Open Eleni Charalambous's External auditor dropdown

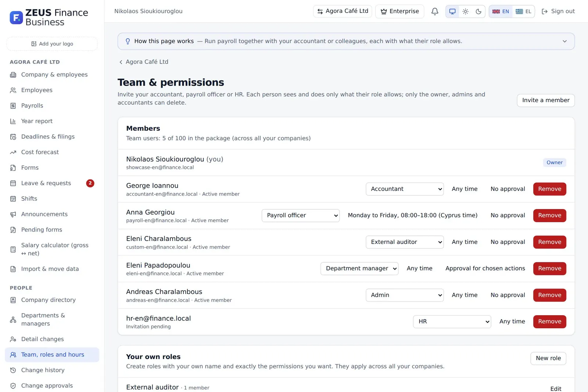pos(405,242)
